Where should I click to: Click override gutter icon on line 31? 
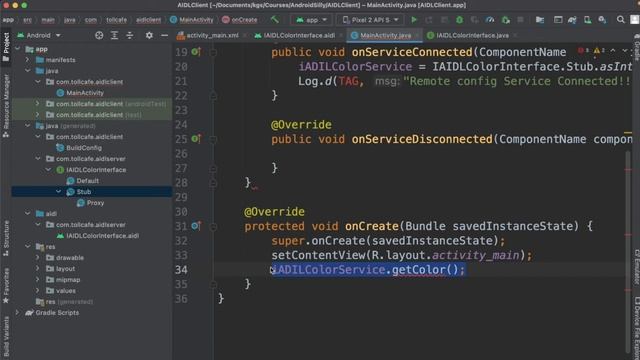(196, 226)
